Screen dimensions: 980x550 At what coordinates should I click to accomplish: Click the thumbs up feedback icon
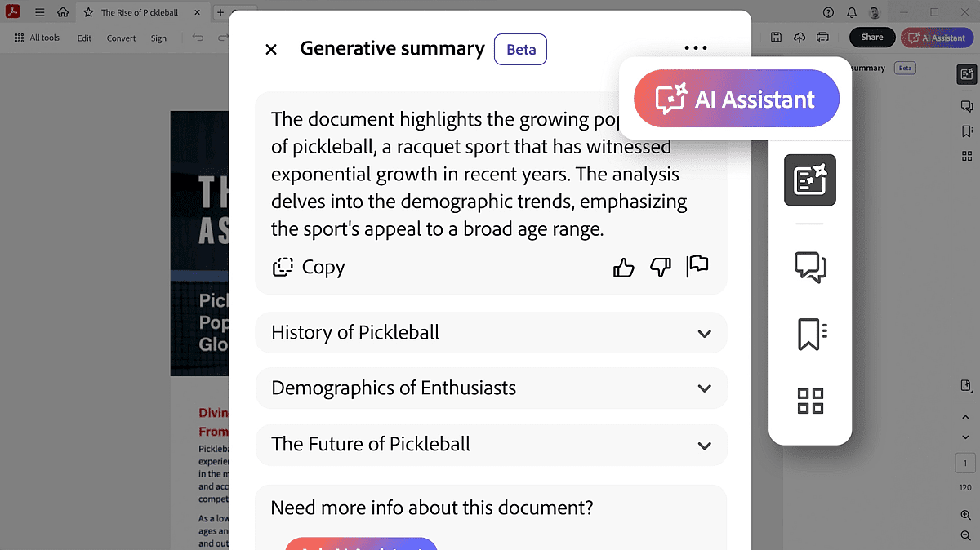pyautogui.click(x=624, y=267)
